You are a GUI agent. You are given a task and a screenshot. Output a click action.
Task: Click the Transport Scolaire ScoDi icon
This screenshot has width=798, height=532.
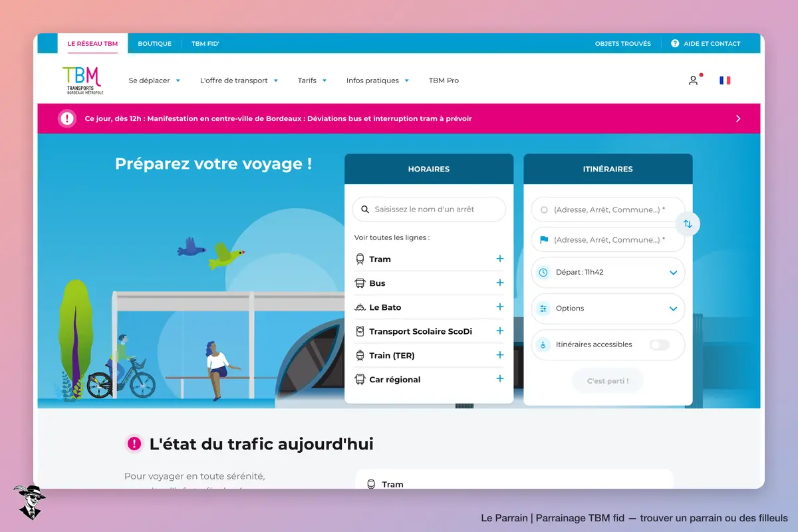click(x=360, y=331)
